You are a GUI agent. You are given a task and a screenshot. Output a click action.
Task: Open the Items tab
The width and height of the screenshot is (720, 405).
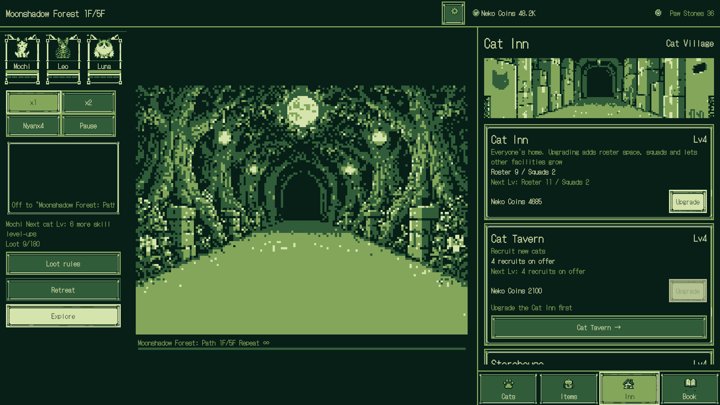click(568, 389)
